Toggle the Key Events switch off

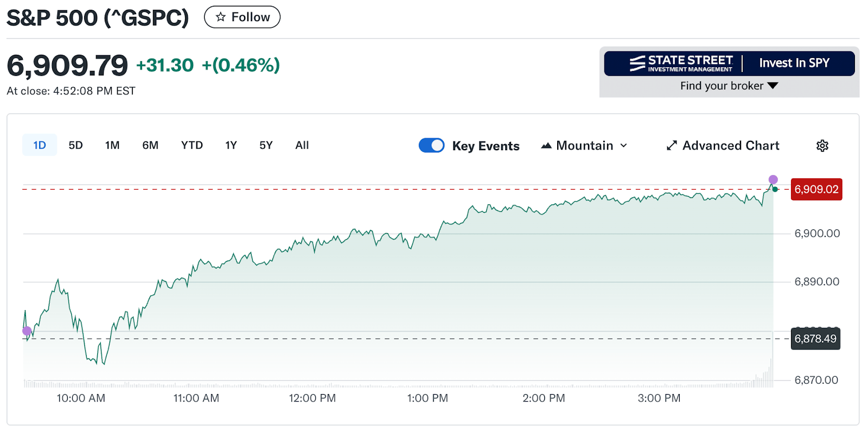click(431, 145)
